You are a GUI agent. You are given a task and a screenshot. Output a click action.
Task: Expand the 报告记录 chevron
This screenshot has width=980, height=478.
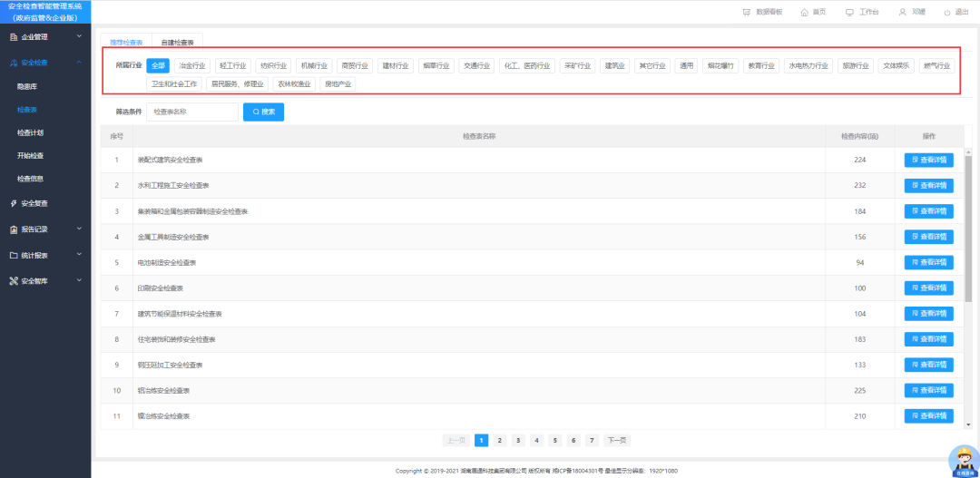(79, 229)
